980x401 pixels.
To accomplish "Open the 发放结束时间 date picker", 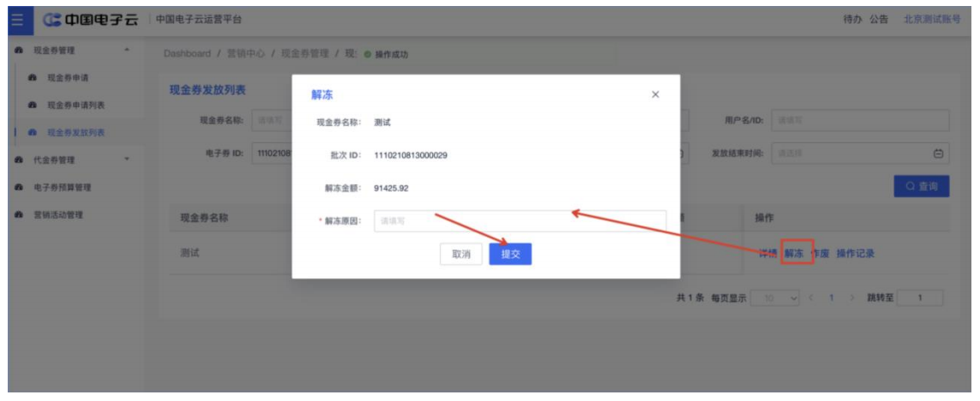I will [x=861, y=153].
